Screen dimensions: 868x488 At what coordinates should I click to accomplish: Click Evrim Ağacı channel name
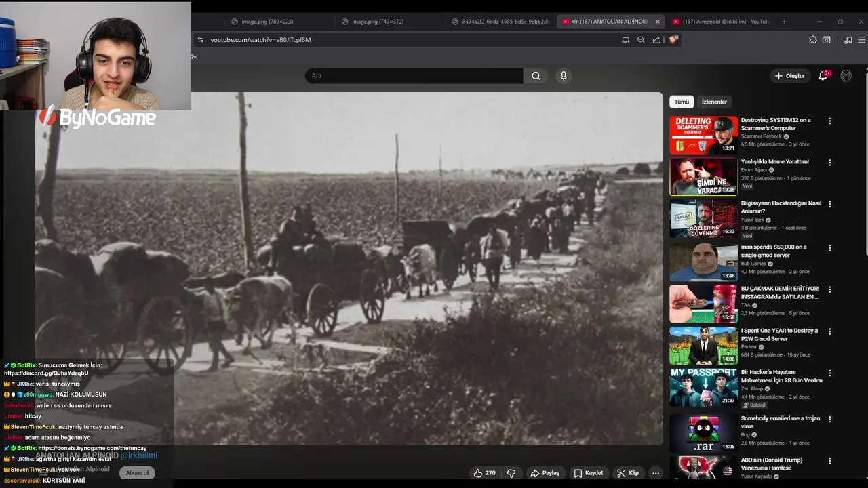pyautogui.click(x=753, y=170)
